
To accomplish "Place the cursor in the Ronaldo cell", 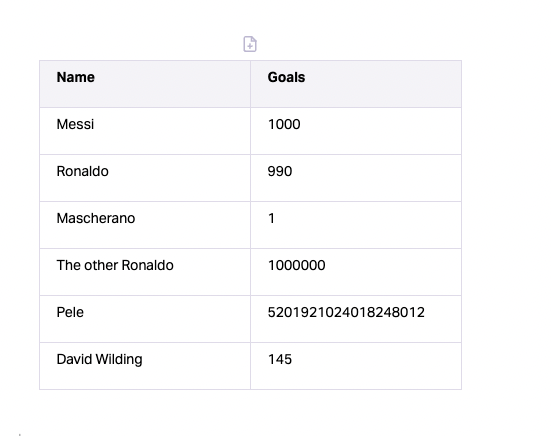I will click(x=145, y=178).
